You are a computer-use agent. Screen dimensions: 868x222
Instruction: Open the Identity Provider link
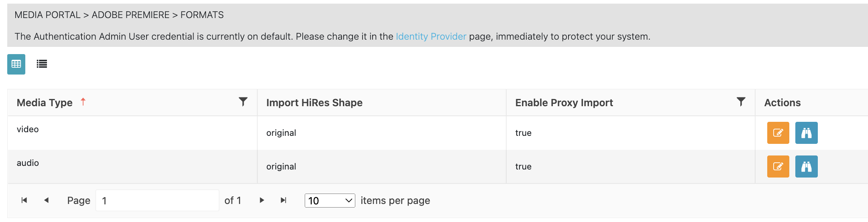pyautogui.click(x=431, y=36)
